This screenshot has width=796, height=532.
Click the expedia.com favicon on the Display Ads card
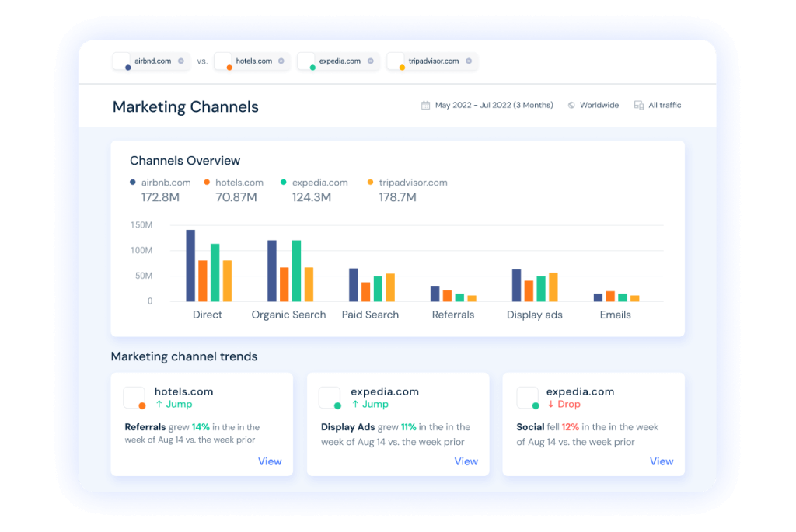coord(329,398)
